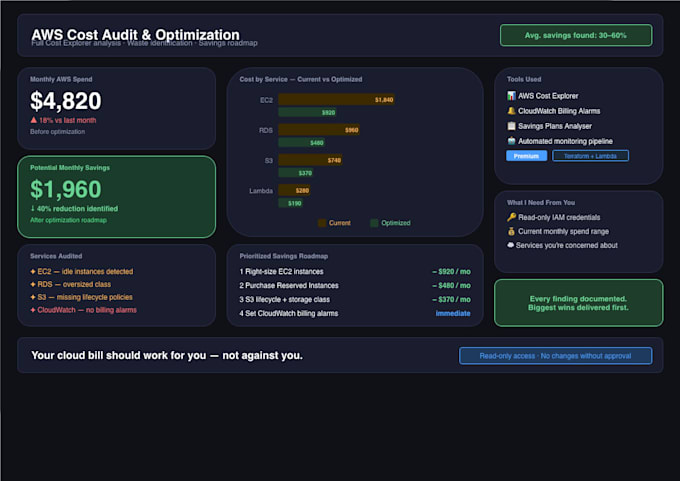The image size is (680, 481).
Task: Click the diamond bullet before S3 missing lifecycle
Action: click(33, 297)
